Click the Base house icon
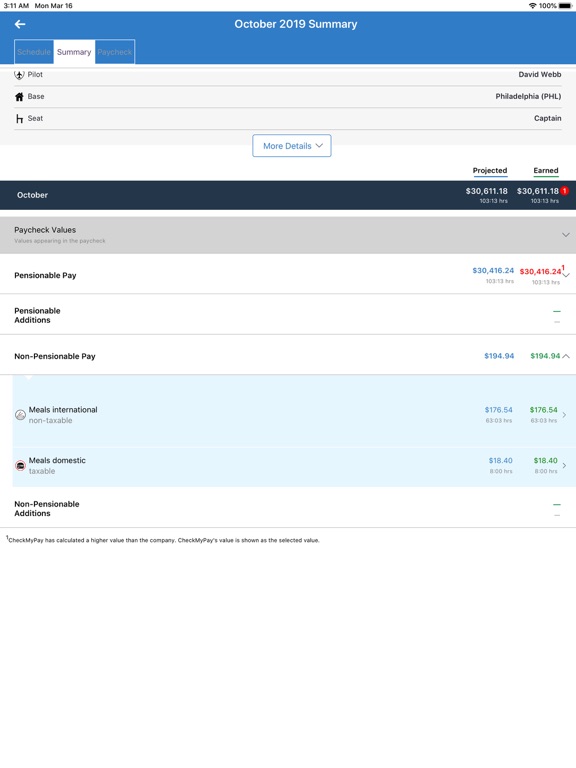576x768 pixels. [19, 96]
